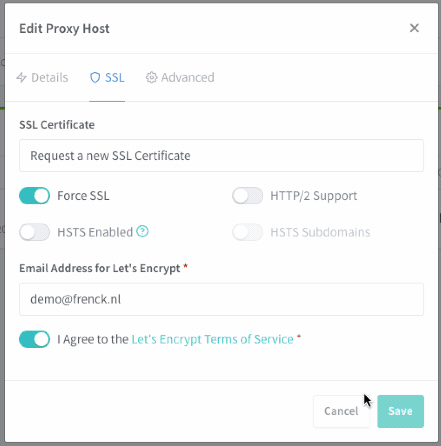This screenshot has width=441, height=446.
Task: Toggle the Let's Encrypt agreement switch
Action: coord(34,339)
